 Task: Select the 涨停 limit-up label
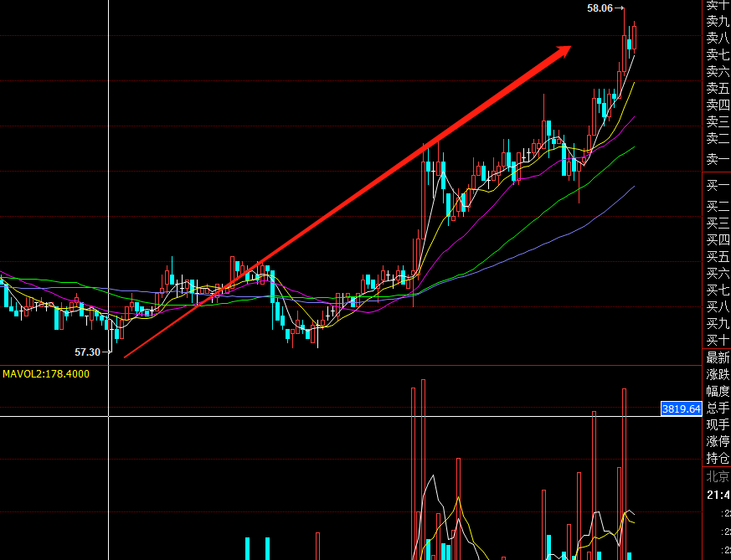coord(718,442)
